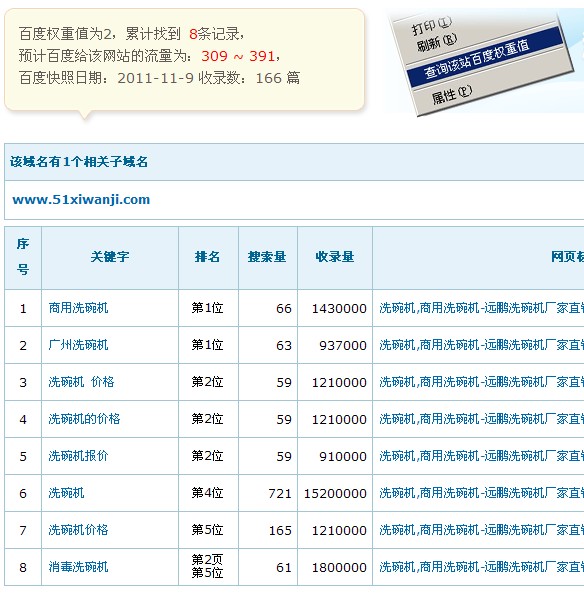Open page title link in 洗碗机的价格 row
This screenshot has width=584, height=599.
(x=481, y=419)
